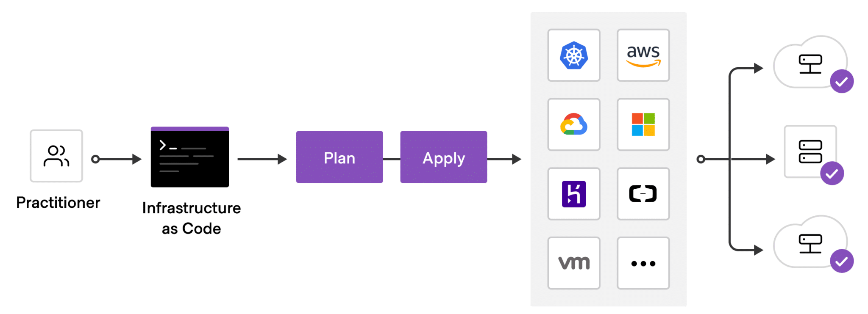Select the Heroku provider icon
868x314 pixels.
coord(574,194)
